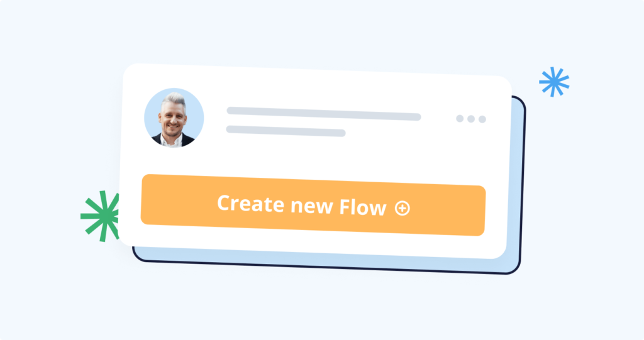This screenshot has width=644, height=340.
Task: Open the smiling man's profile avatar
Action: 174,118
